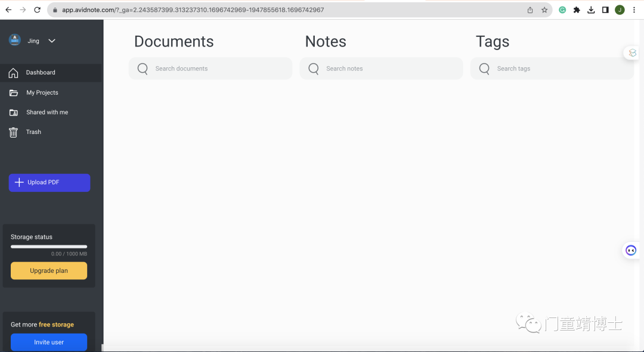Reload the page with the refresh icon
Image resolution: width=644 pixels, height=352 pixels.
pos(38,10)
